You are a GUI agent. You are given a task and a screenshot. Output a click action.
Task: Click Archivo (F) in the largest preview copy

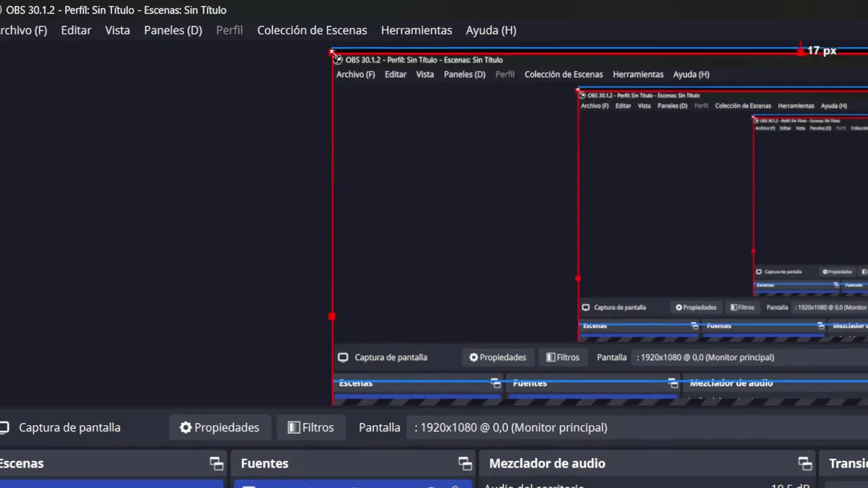point(355,75)
